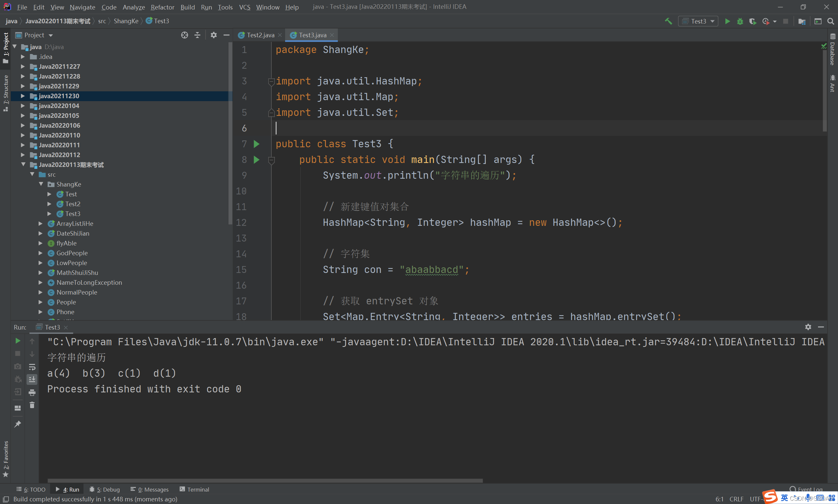The width and height of the screenshot is (838, 504).
Task: Open the 6: TODO tool window
Action: point(31,489)
